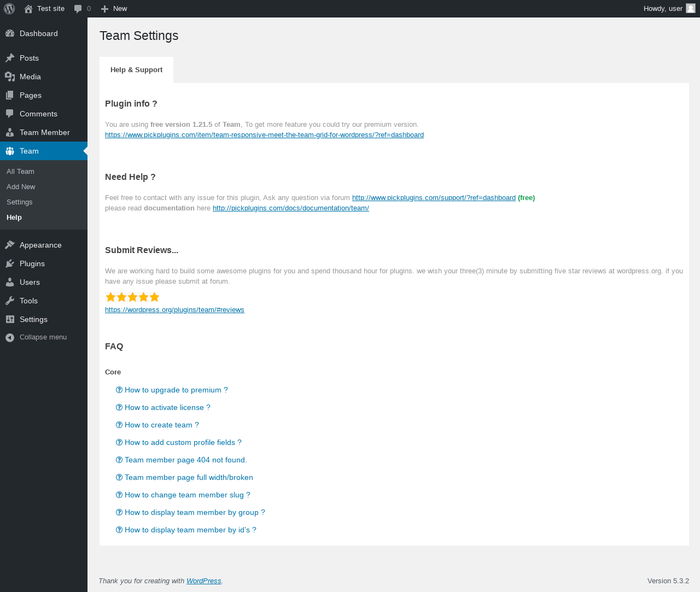Click the Team group icon
Image resolution: width=700 pixels, height=592 pixels.
[x=10, y=151]
